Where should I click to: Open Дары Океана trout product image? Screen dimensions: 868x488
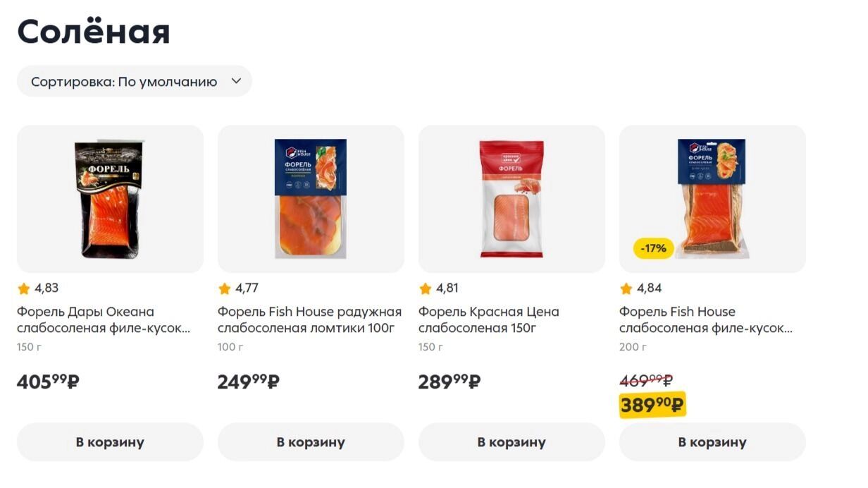(110, 199)
